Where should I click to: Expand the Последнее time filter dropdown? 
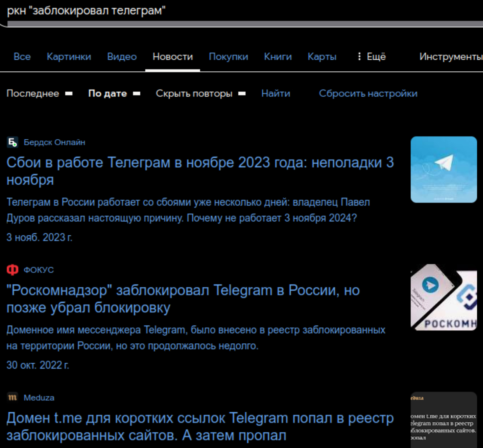pos(40,94)
